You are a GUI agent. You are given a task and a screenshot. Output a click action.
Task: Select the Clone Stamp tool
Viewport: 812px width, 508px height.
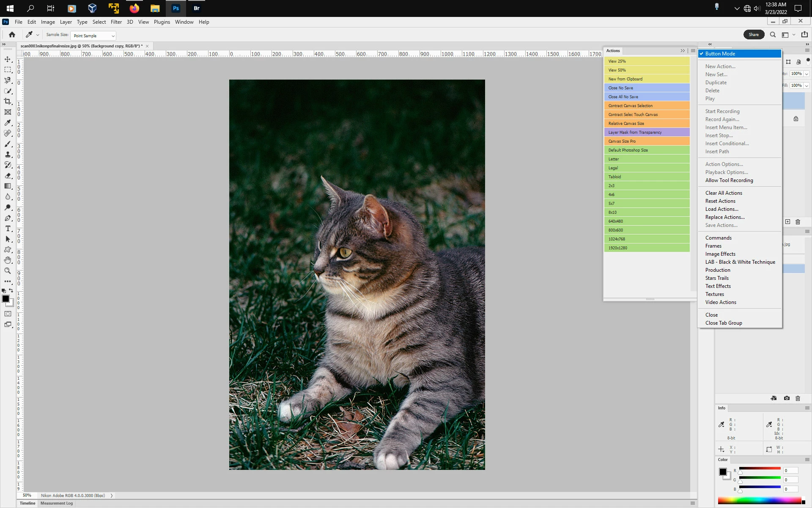(8, 155)
